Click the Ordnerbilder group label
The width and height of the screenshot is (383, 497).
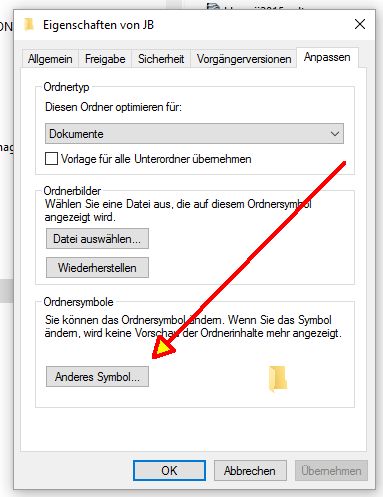[x=72, y=191]
